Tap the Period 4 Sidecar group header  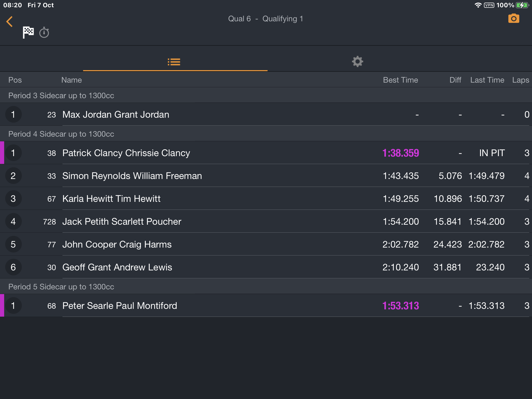pyautogui.click(x=266, y=134)
